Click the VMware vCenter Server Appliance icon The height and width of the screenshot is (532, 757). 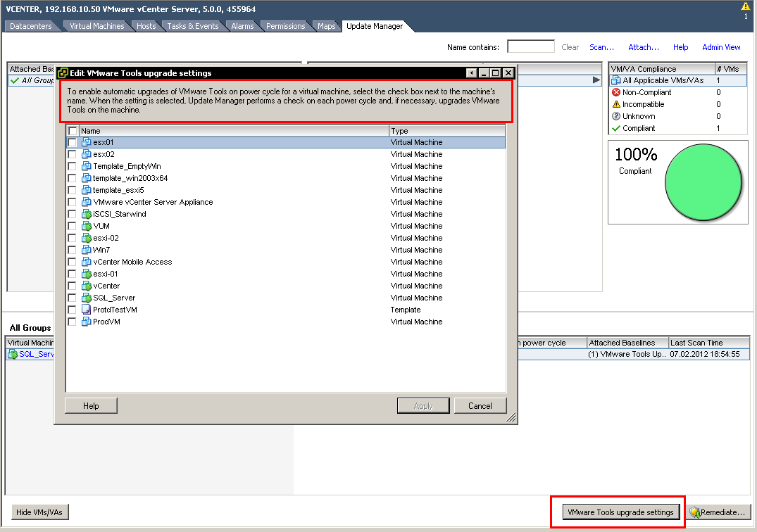(x=86, y=202)
